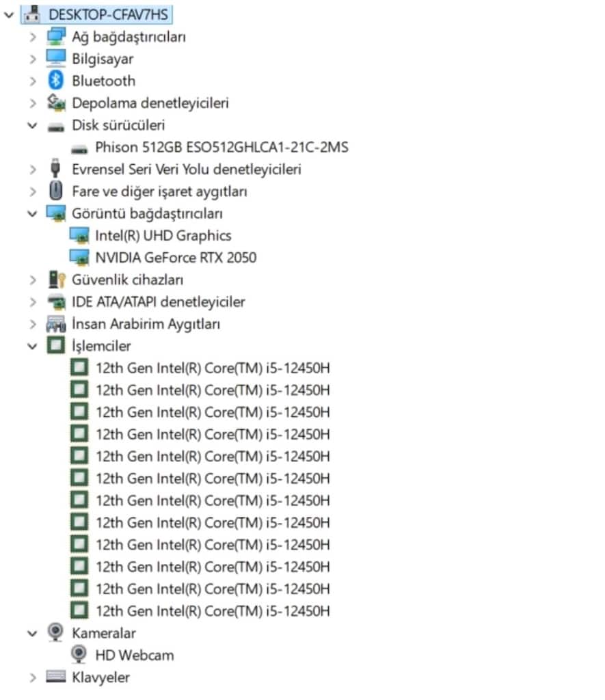The height and width of the screenshot is (700, 605).
Task: Click the İşlemciler chip icon
Action: (56, 345)
